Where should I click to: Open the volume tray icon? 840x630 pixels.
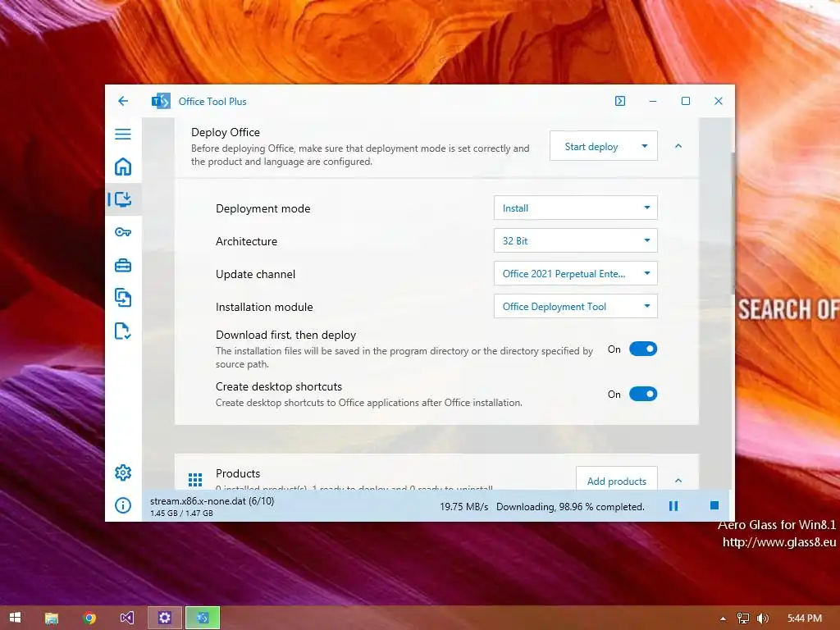[x=763, y=619]
